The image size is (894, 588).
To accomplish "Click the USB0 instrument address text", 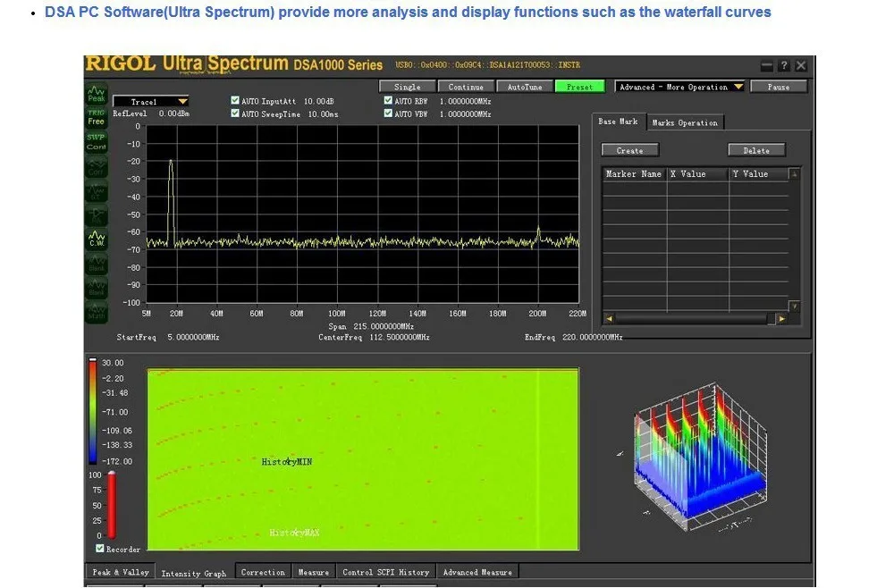I will tap(488, 65).
